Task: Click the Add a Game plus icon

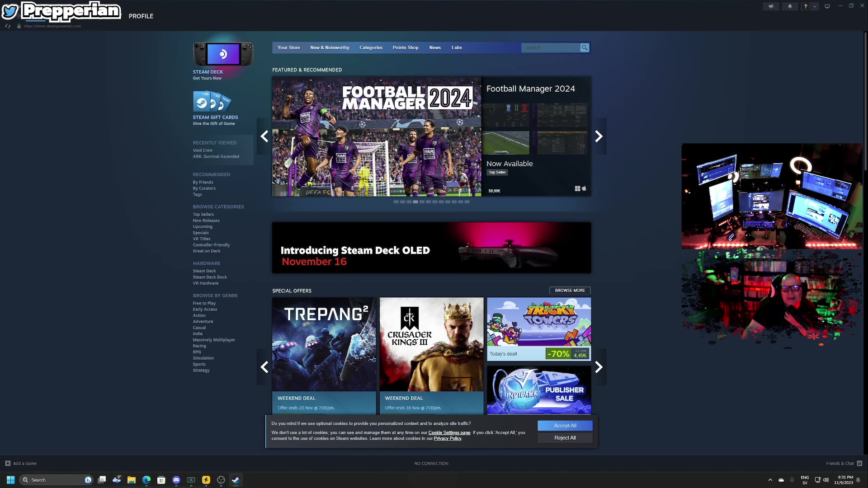Action: [8, 463]
